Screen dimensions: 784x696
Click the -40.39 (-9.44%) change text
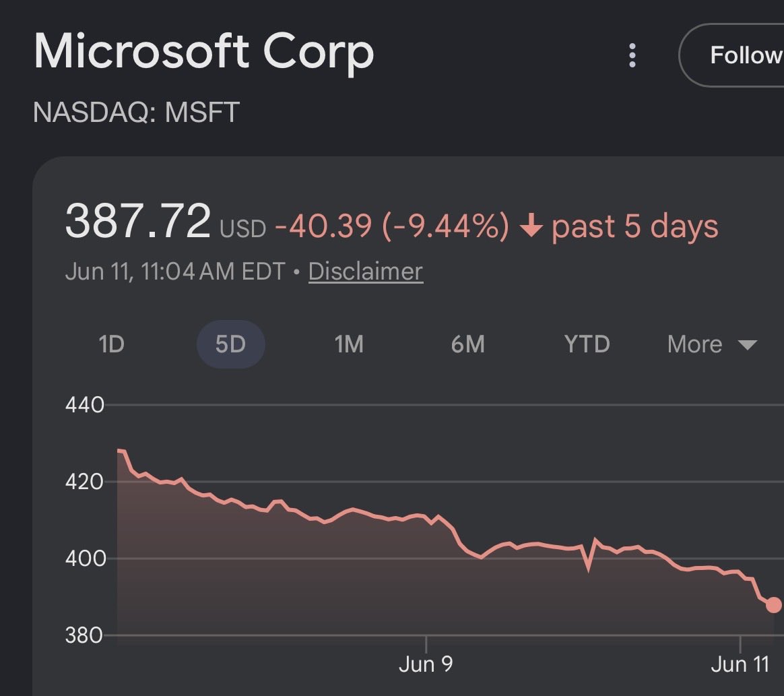pyautogui.click(x=392, y=226)
